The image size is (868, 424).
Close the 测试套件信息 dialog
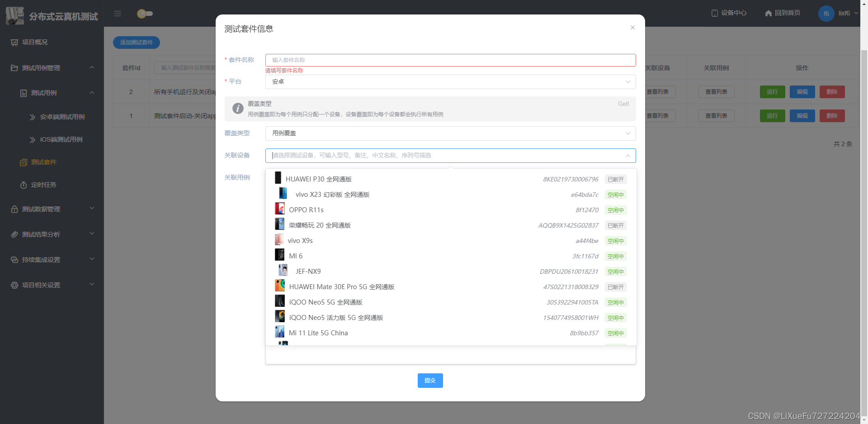632,28
